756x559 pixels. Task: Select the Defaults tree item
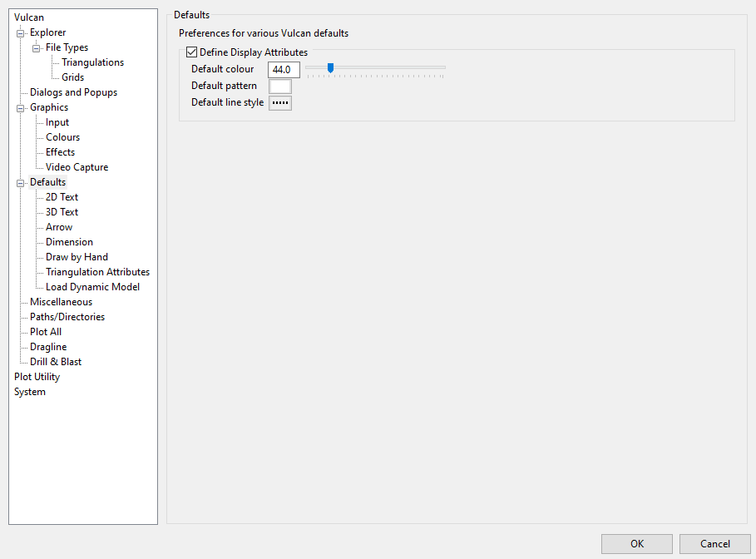point(47,182)
